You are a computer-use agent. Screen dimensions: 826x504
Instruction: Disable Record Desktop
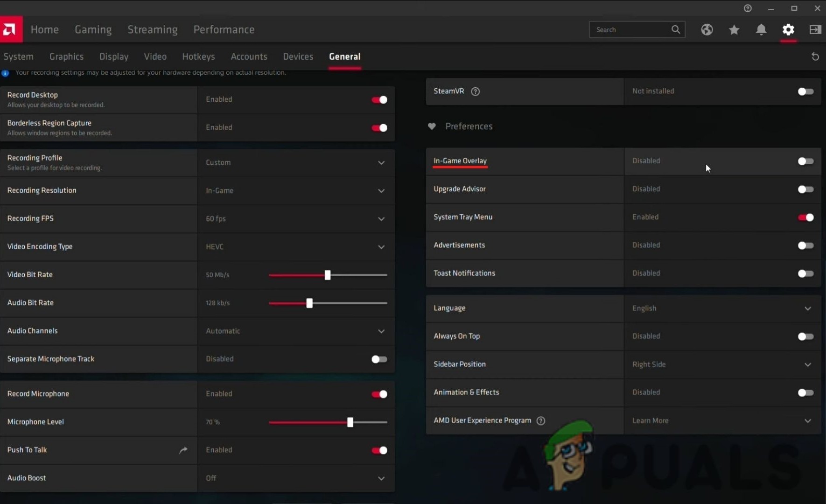379,99
